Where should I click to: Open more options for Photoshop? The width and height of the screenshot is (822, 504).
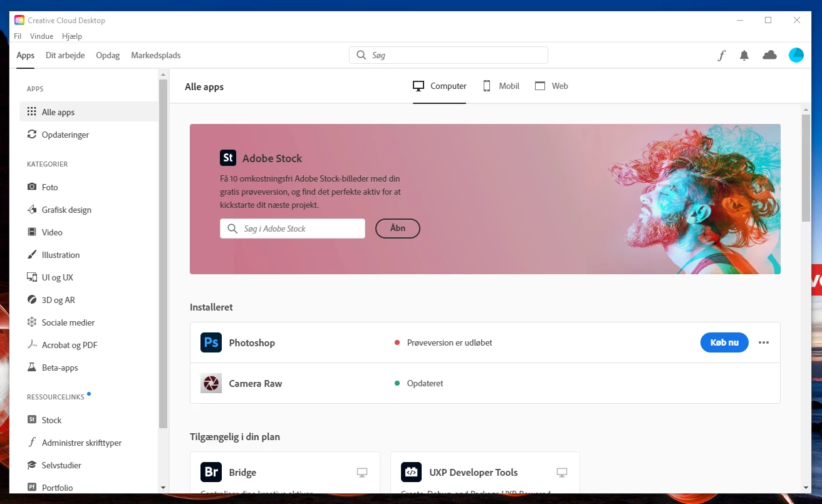(x=763, y=342)
